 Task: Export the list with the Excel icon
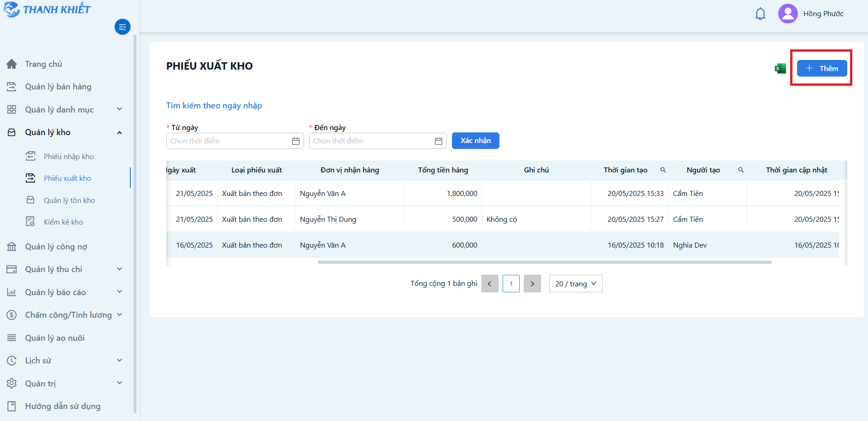[x=780, y=69]
